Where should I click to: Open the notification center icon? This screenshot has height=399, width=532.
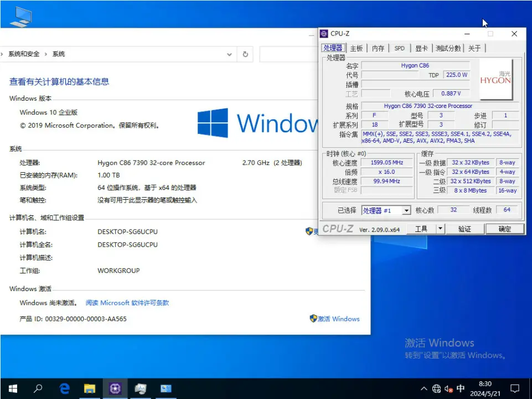(514, 388)
